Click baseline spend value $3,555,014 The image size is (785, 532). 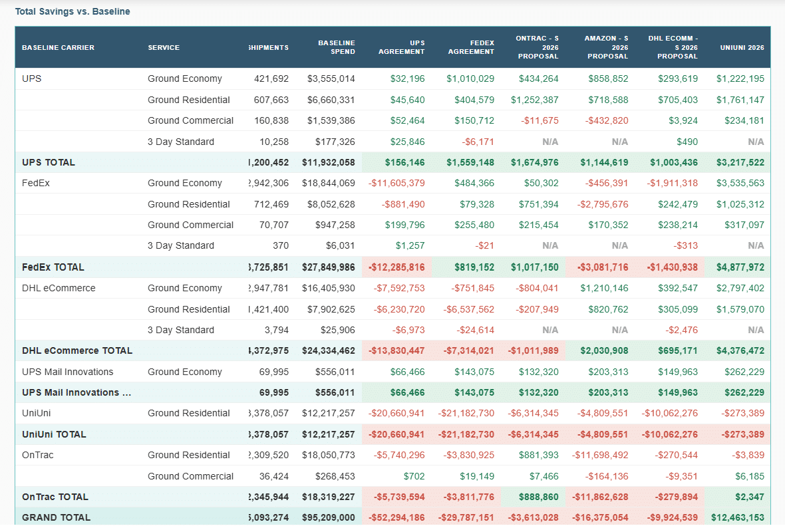[331, 78]
